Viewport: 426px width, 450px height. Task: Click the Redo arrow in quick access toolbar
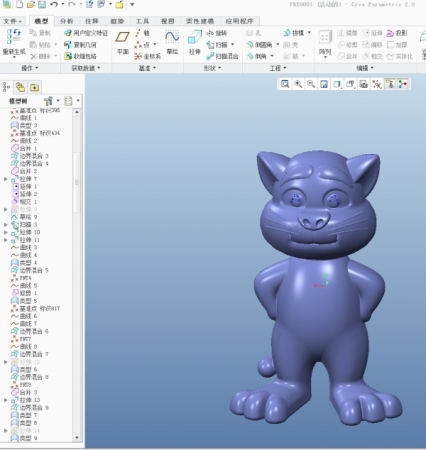point(72,4)
